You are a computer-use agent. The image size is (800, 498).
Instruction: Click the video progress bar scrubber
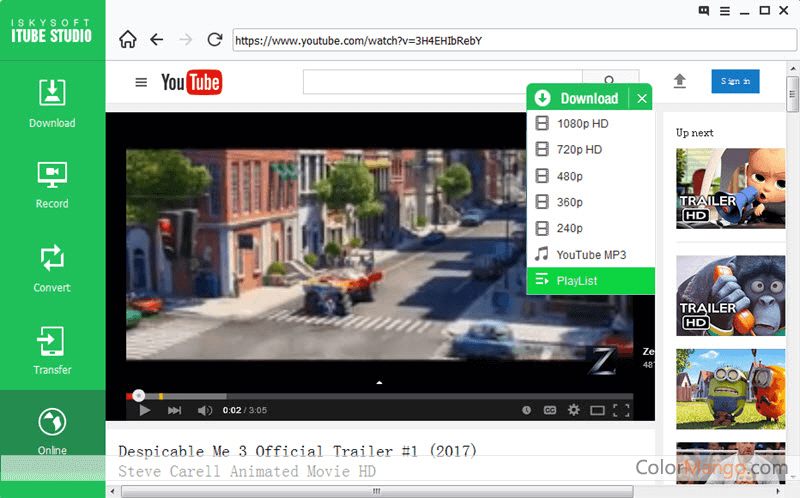click(139, 395)
